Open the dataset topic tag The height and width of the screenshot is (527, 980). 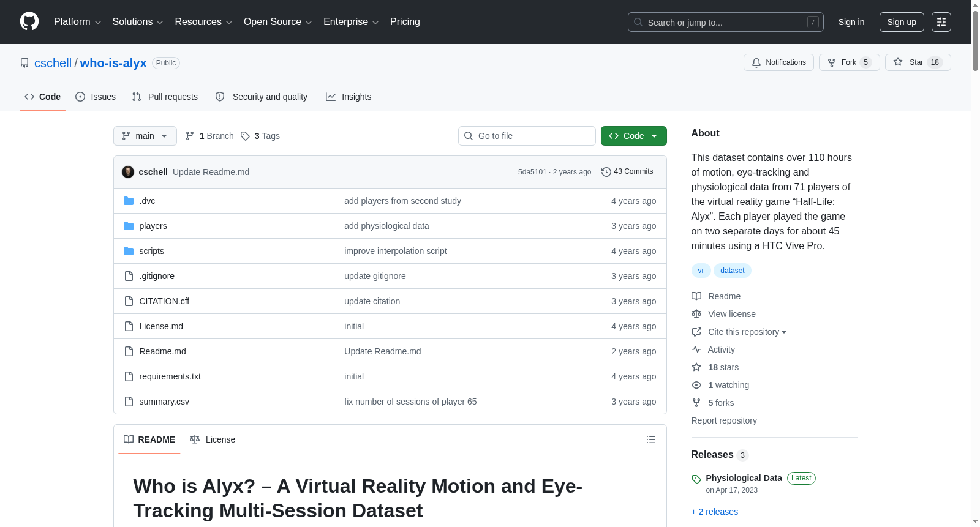point(733,271)
